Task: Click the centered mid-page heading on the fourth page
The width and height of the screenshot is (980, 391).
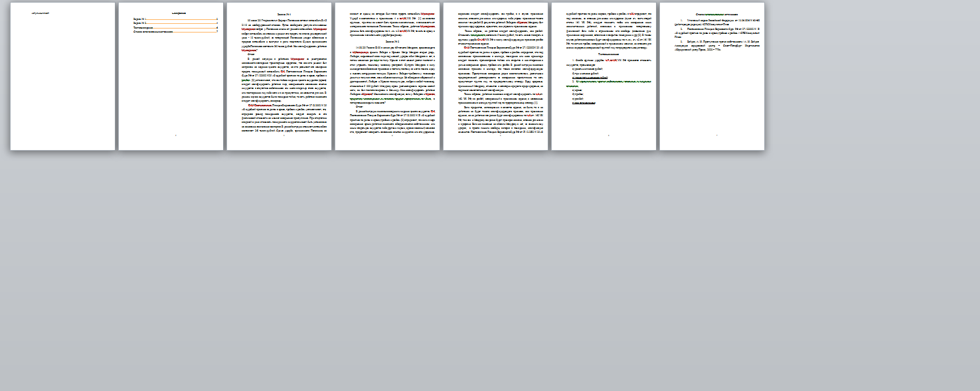Action: click(393, 40)
